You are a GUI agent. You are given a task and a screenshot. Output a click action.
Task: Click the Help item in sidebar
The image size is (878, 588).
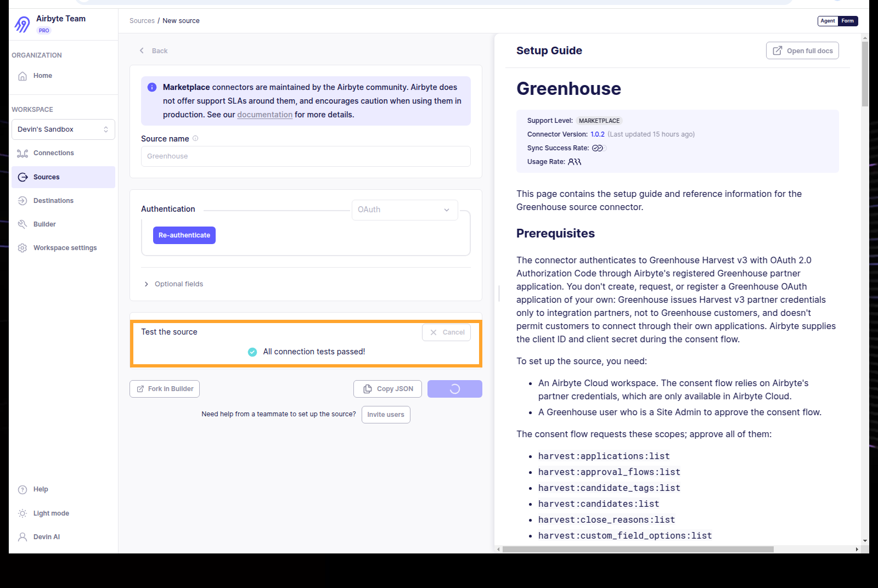[63, 489]
